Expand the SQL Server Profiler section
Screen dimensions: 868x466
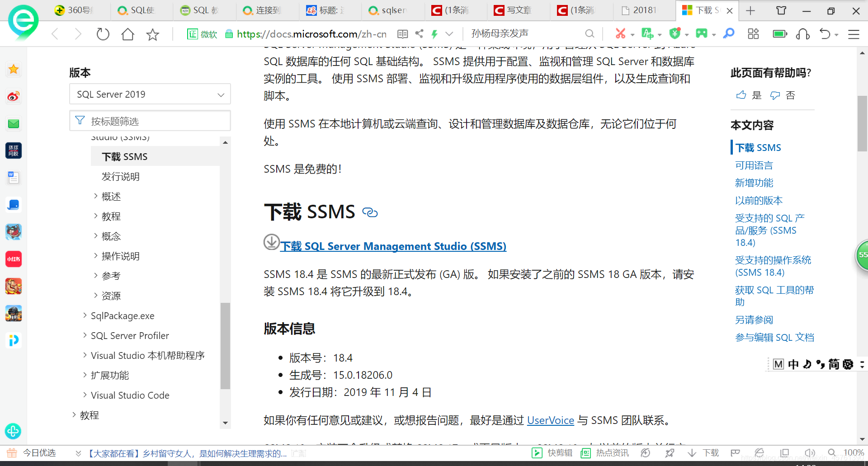pos(130,335)
